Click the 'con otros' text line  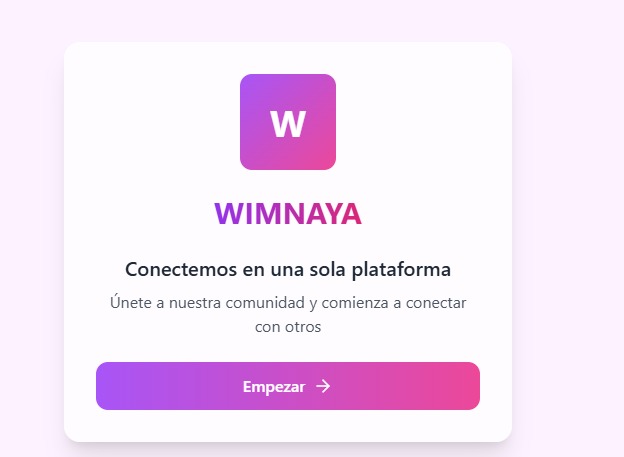tap(288, 327)
